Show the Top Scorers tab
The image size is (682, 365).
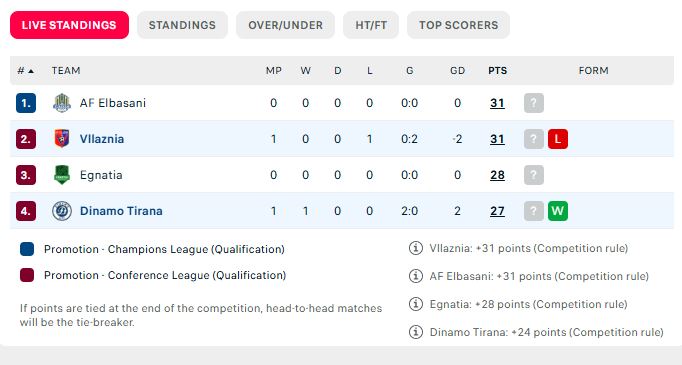pos(458,25)
